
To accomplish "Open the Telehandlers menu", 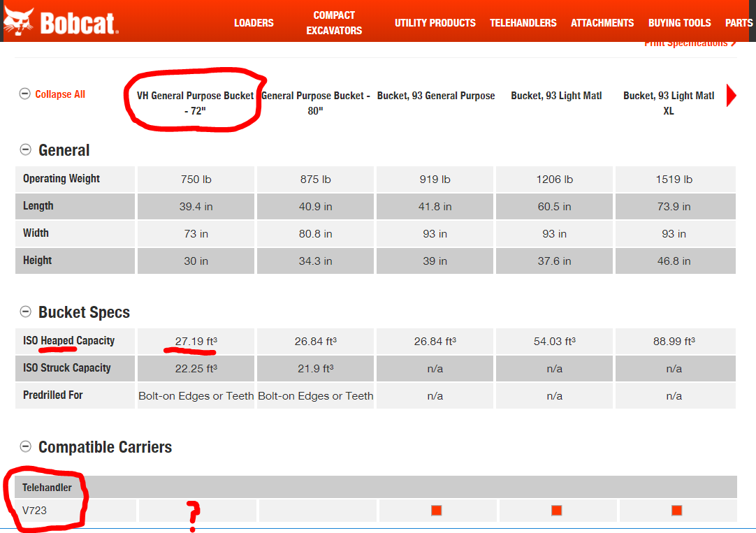I will pos(523,22).
